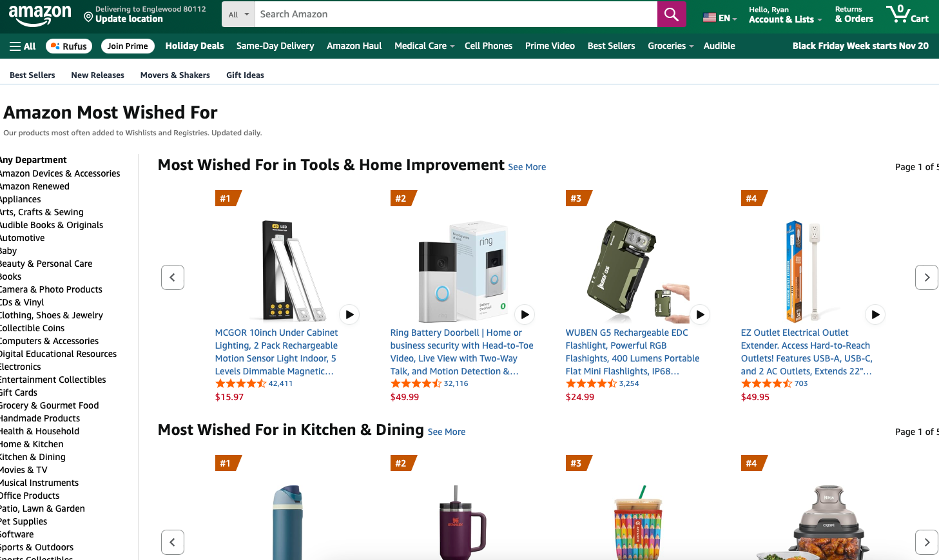Click right arrow on Kitchen & Dining carousel
939x560 pixels.
click(926, 542)
